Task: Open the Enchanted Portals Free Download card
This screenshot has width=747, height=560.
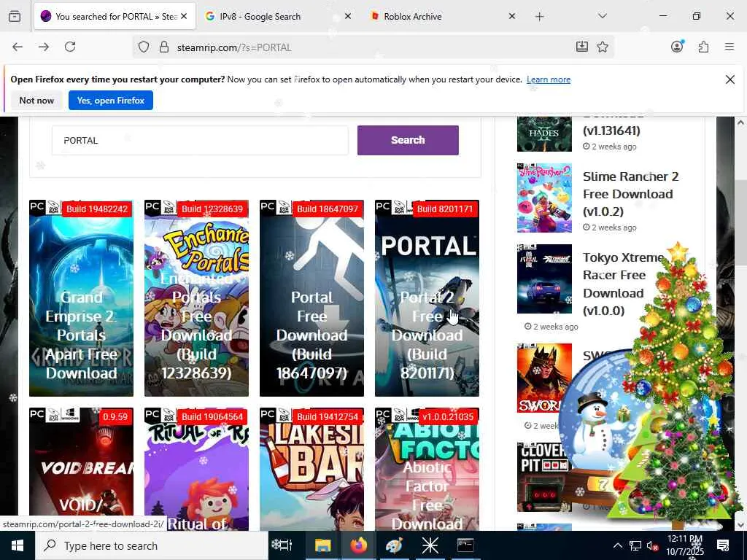Action: (196, 298)
